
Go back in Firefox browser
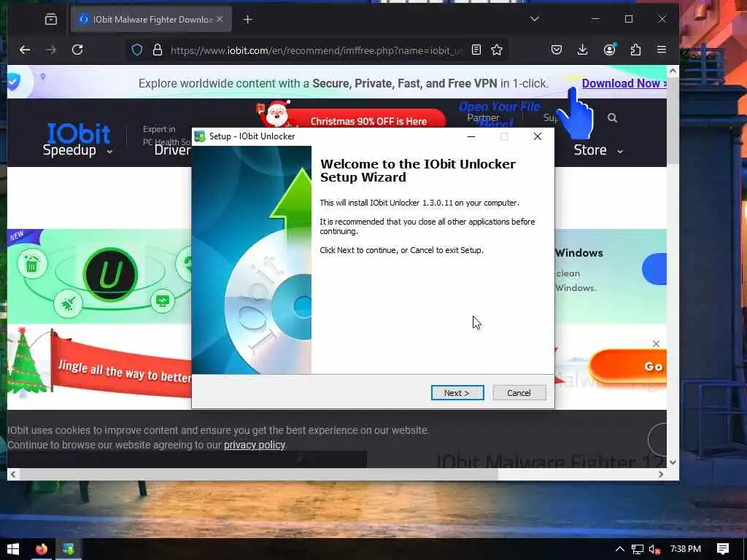(25, 50)
